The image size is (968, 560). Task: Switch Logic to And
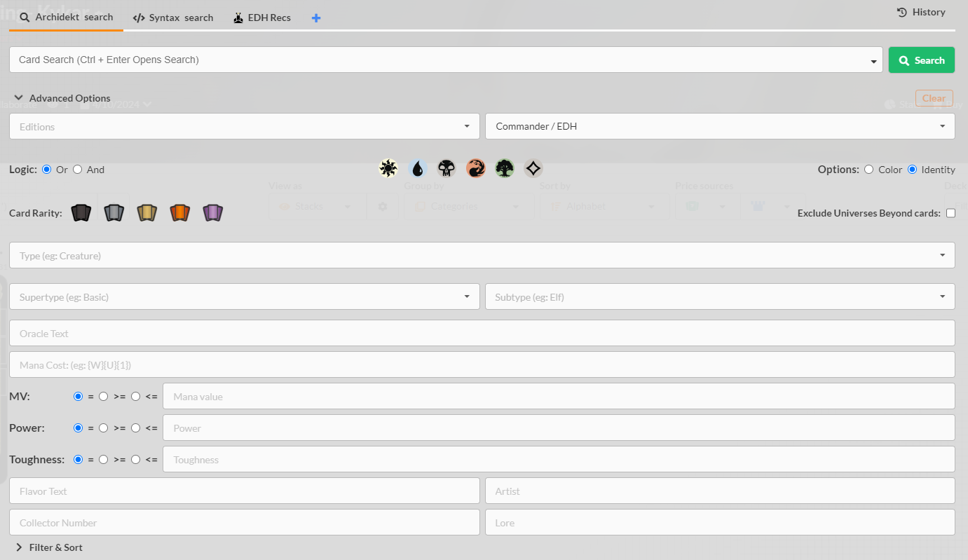77,169
